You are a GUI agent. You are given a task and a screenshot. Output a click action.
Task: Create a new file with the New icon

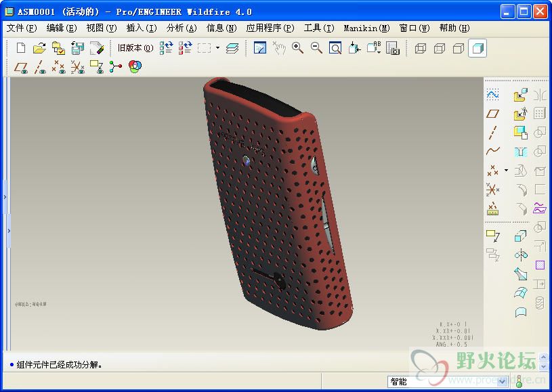21,48
